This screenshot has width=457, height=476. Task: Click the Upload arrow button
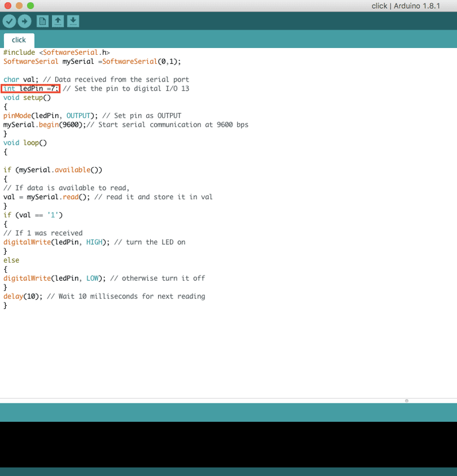click(25, 21)
